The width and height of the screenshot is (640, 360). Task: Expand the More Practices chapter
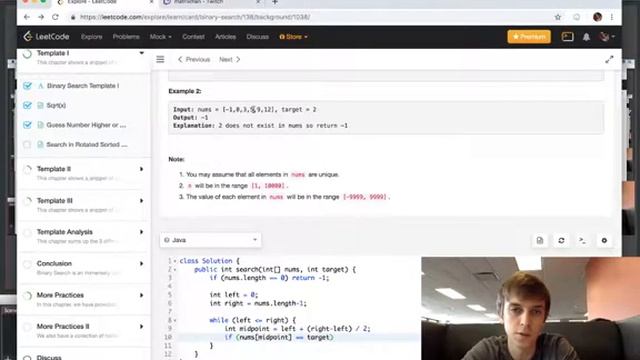point(142,295)
